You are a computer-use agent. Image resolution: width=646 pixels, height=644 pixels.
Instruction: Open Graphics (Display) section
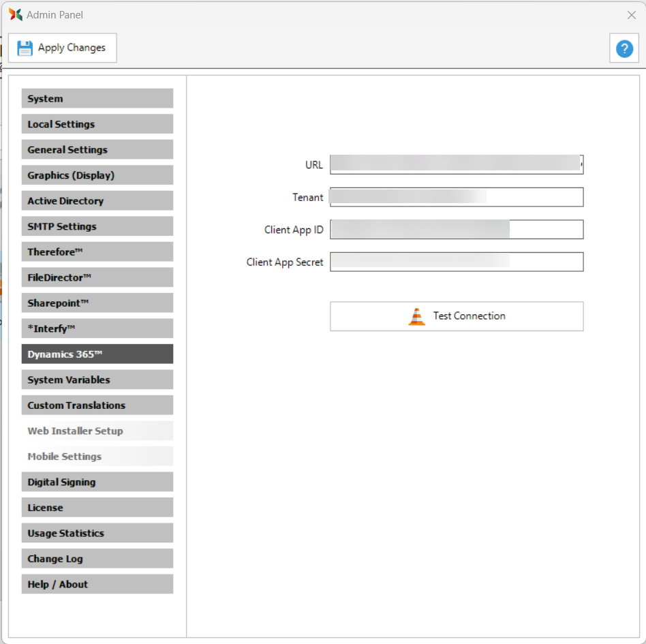pos(97,175)
